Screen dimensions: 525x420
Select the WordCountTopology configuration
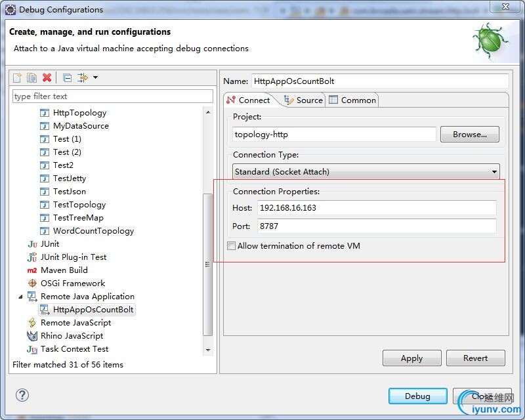pyautogui.click(x=93, y=231)
